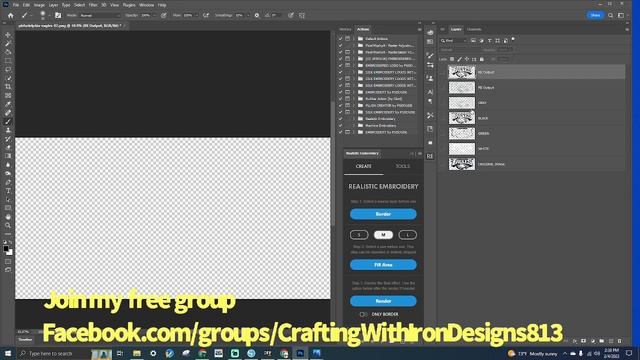Enable airbrush build-up effects

point(206,16)
